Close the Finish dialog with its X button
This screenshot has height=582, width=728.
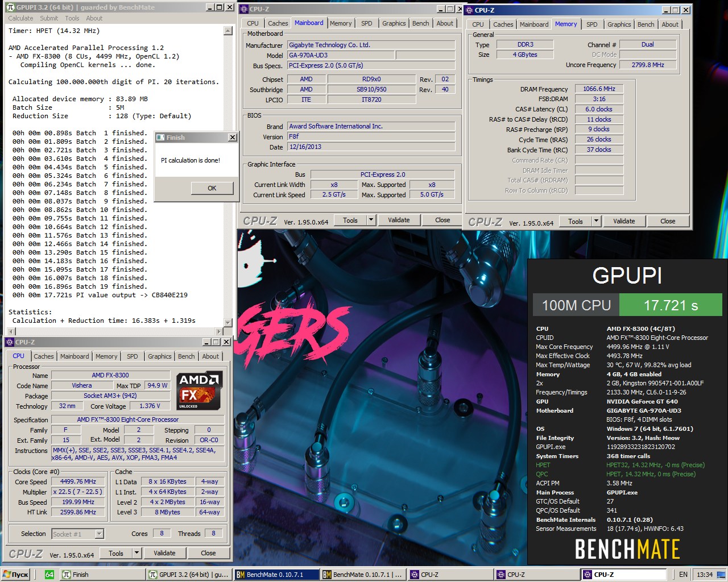pyautogui.click(x=232, y=138)
